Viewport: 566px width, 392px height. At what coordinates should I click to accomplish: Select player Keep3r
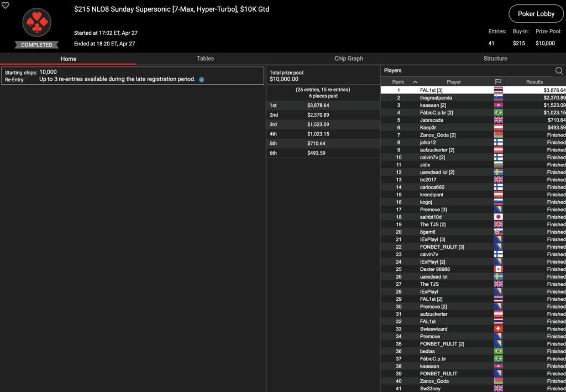428,127
